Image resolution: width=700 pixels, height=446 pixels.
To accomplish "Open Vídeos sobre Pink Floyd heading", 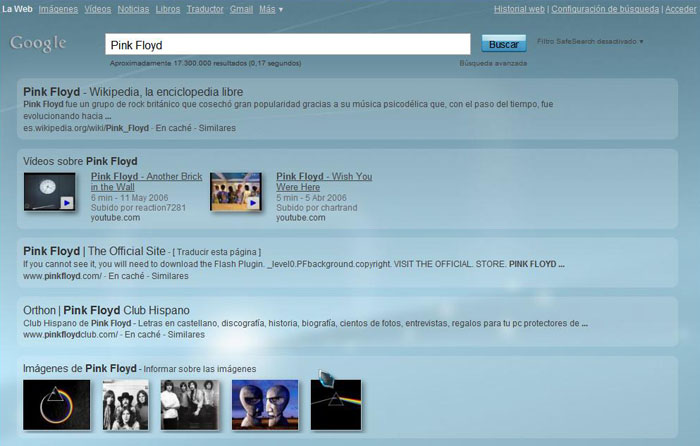I will point(80,162).
